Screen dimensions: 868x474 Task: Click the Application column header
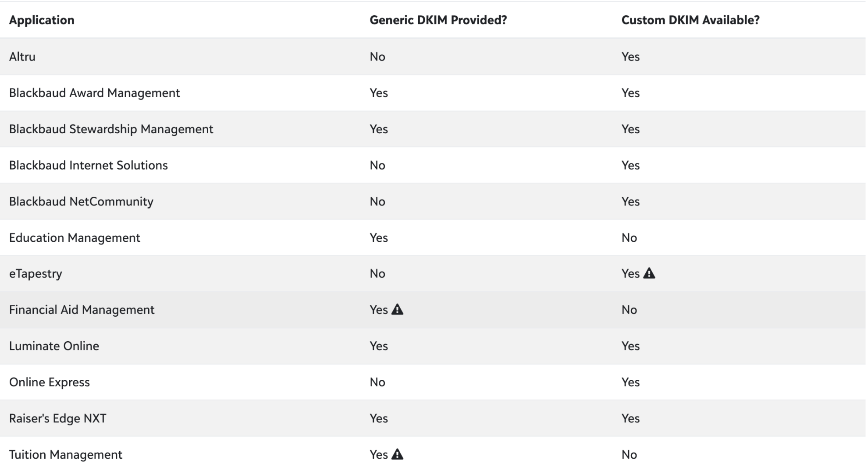coord(42,20)
